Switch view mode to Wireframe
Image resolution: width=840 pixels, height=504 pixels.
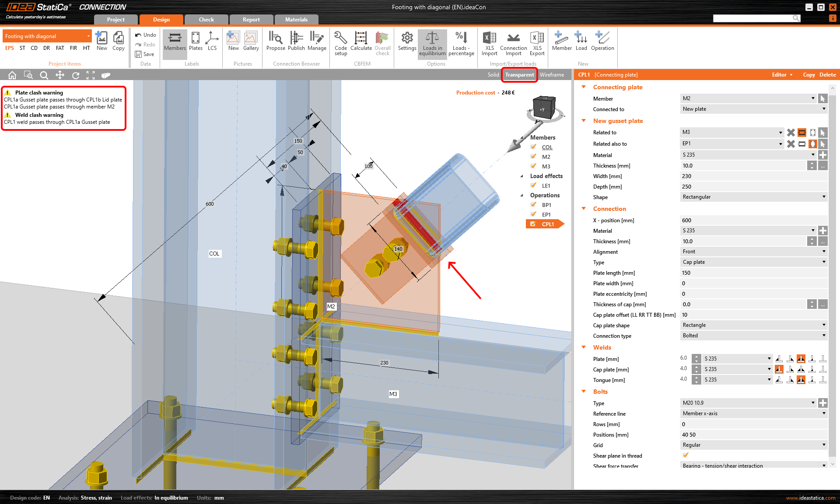tap(552, 74)
